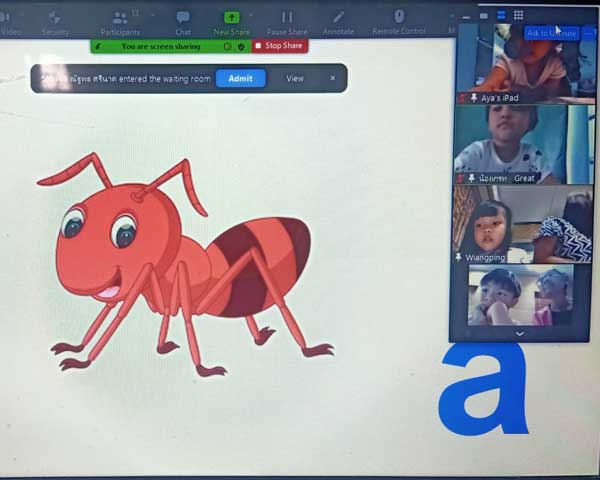Select the Great participant video thumbnail
The width and height of the screenshot is (600, 480).
coord(524,145)
